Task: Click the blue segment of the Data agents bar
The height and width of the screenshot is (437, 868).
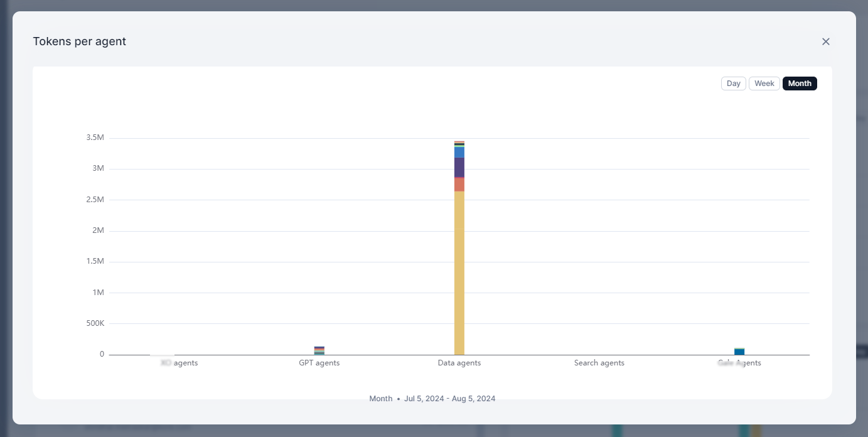Action: click(x=459, y=151)
